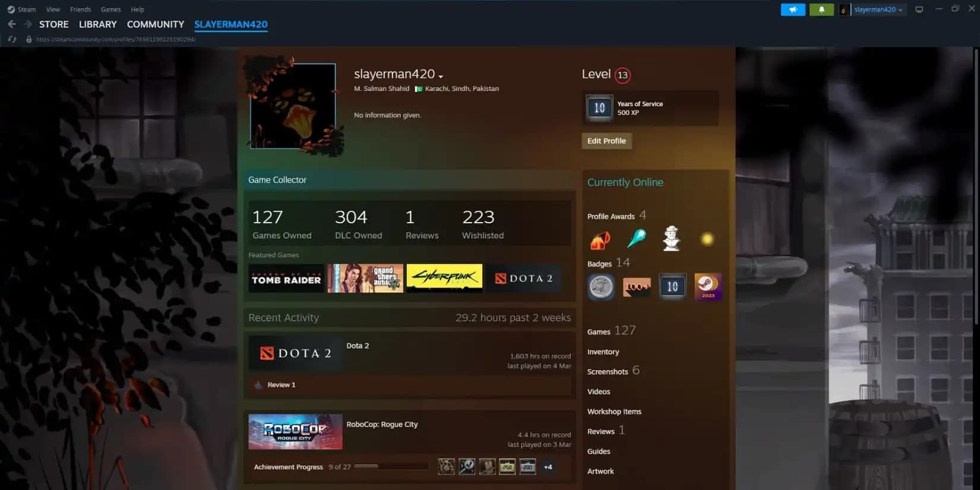
Task: Select the Cyberpunk featured game thumbnail
Action: pyautogui.click(x=444, y=278)
